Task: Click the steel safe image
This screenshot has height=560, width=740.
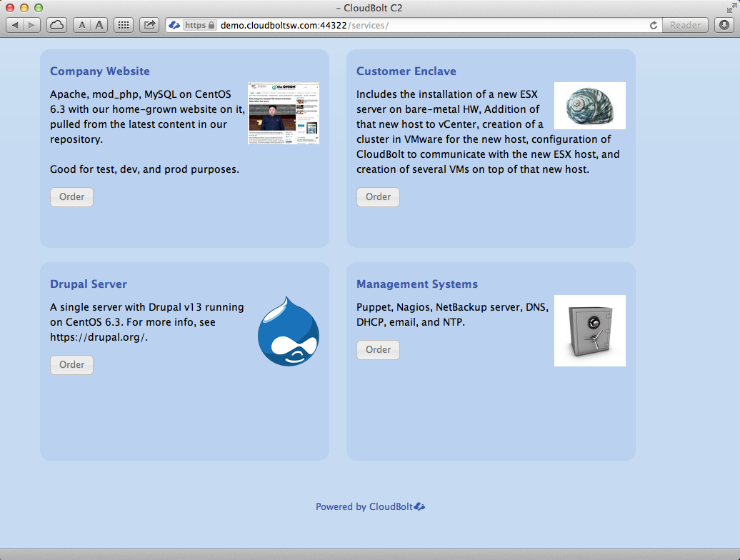Action: point(590,331)
